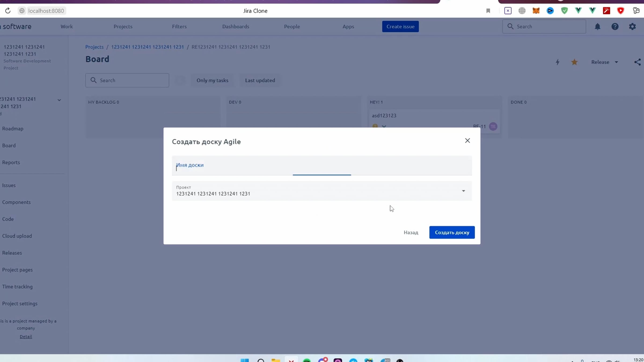
Task: Focus the top navigation Search field
Action: pyautogui.click(x=544, y=27)
